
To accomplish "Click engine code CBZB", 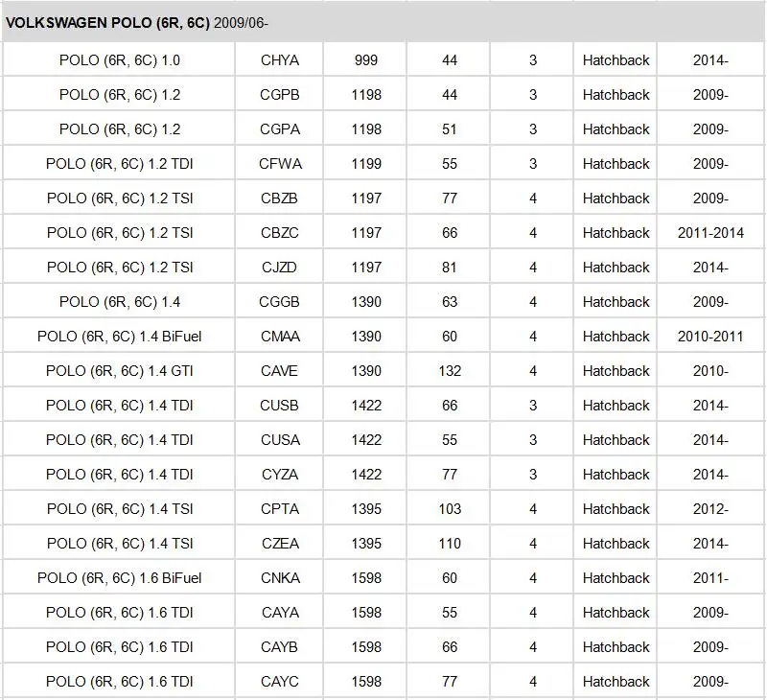I will point(279,198).
